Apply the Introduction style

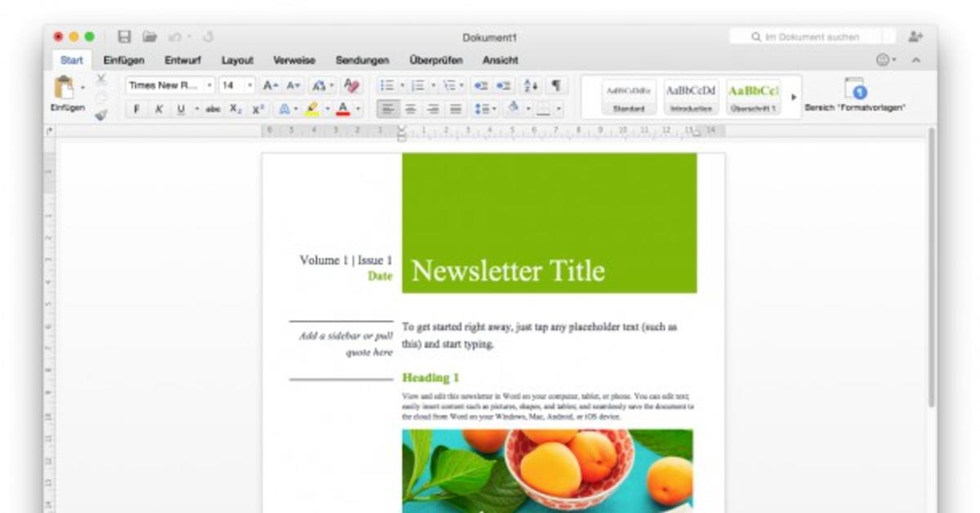[x=690, y=97]
